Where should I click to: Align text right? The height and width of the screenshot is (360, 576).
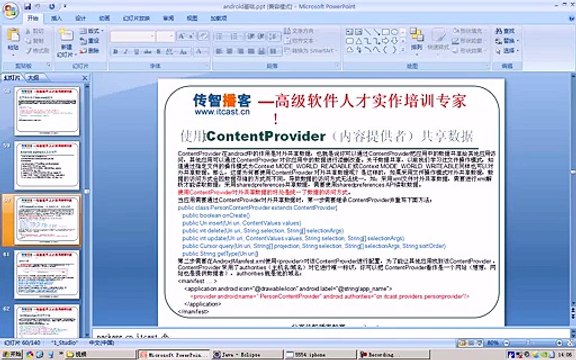pyautogui.click(x=240, y=51)
